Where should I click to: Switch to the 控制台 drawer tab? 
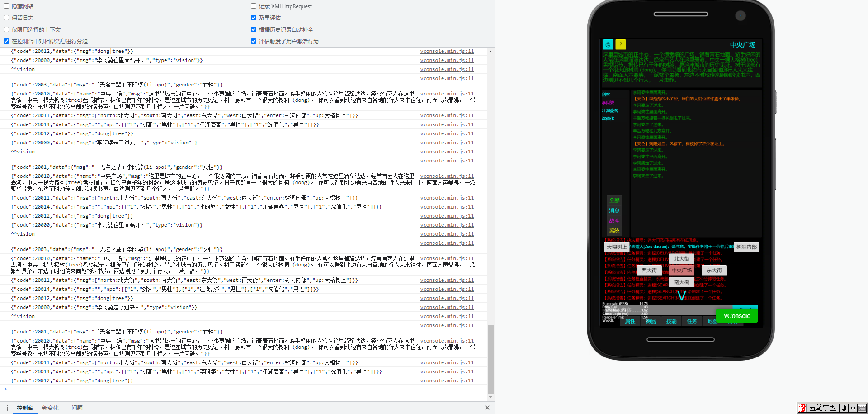(25, 408)
